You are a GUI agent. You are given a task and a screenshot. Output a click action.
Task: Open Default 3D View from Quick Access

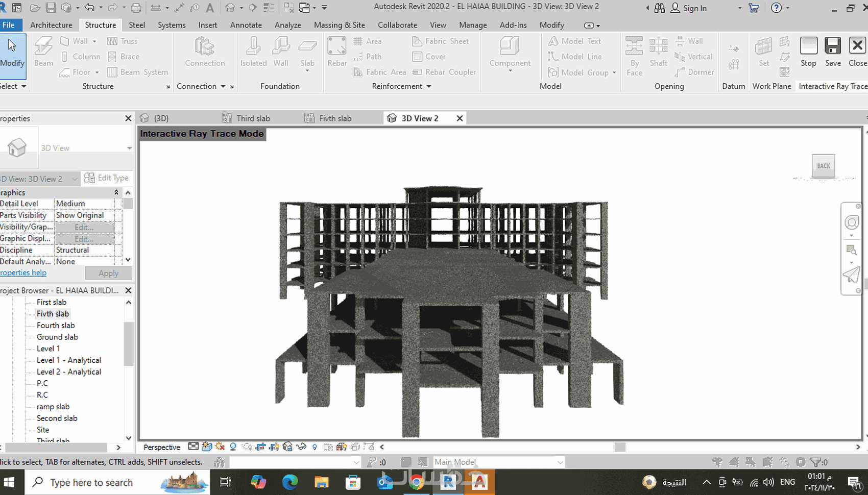230,8
